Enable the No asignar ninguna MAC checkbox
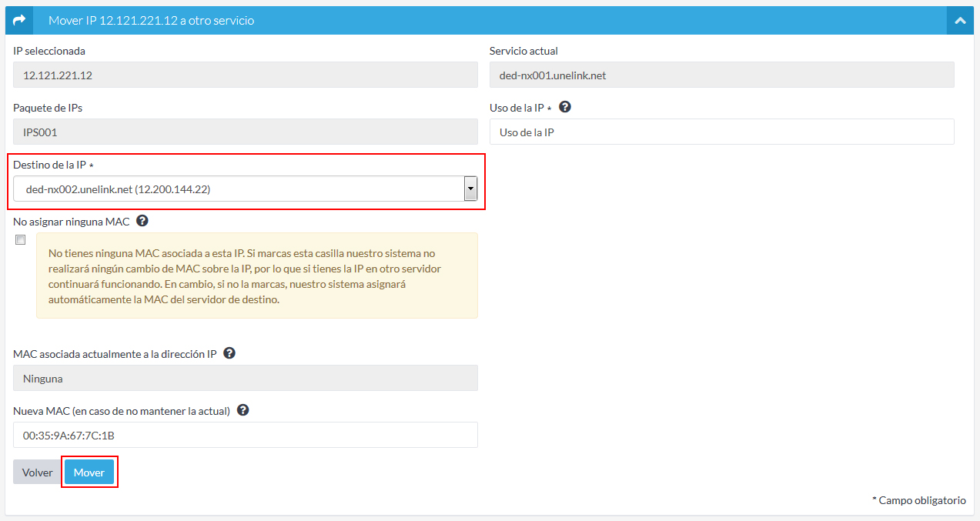This screenshot has height=521, width=980. click(20, 240)
